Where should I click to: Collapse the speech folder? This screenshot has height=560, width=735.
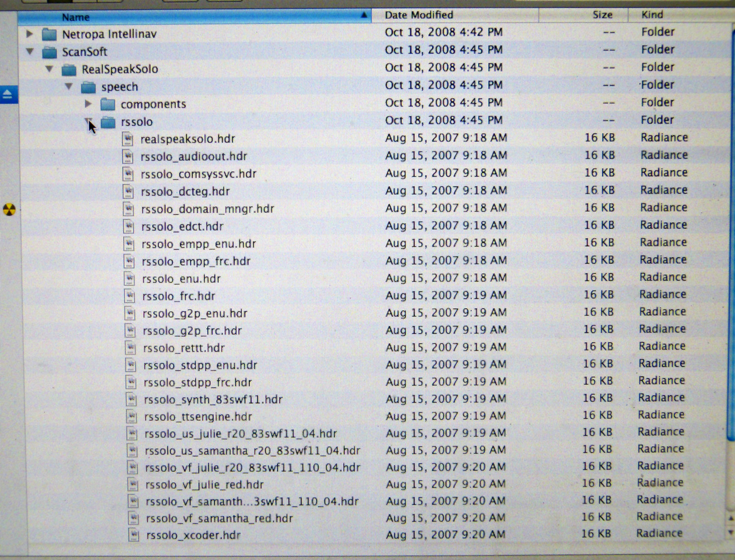click(69, 86)
